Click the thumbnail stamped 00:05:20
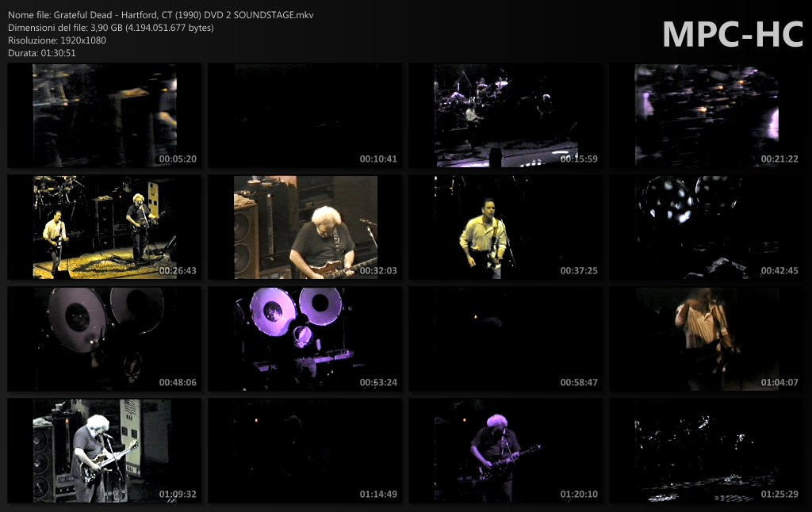Image resolution: width=812 pixels, height=512 pixels. 104,116
